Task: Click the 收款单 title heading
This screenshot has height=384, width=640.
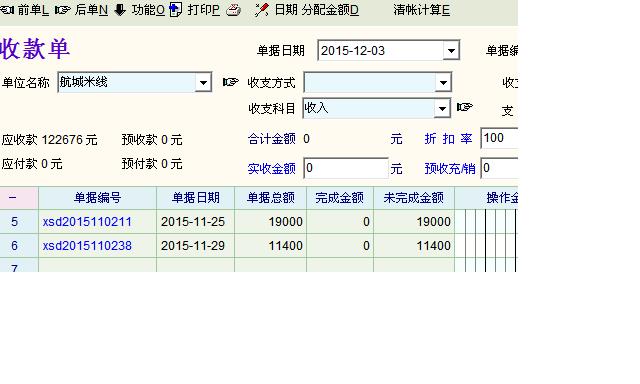Action: click(35, 49)
